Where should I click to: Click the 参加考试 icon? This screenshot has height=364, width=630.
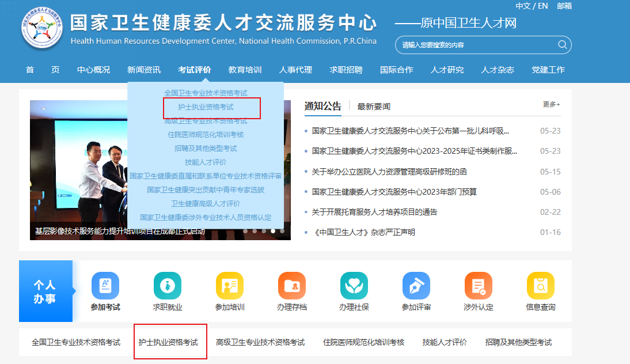point(105,286)
